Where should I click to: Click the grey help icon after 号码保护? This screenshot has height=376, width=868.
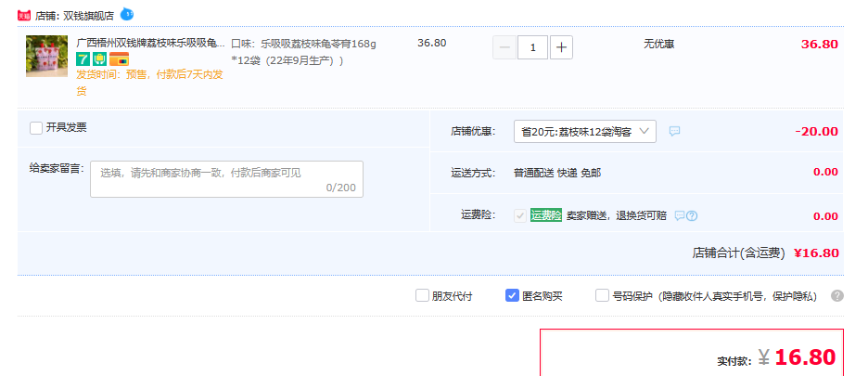pos(837,295)
